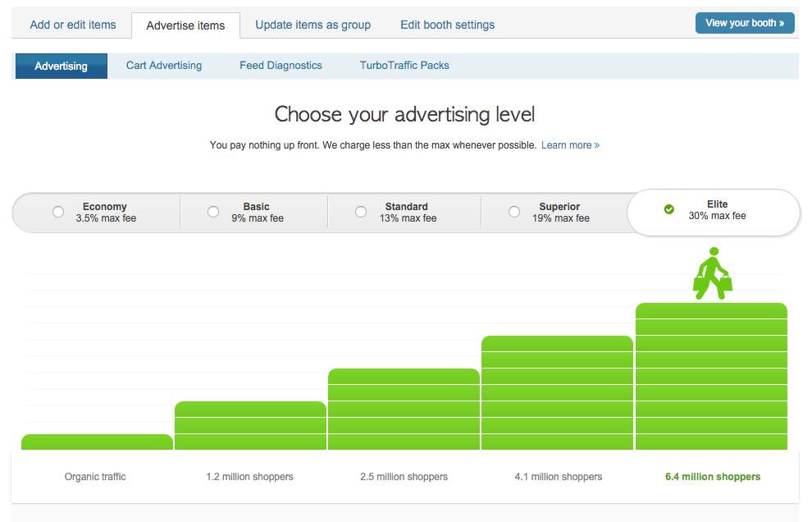This screenshot has height=522, width=812.
Task: Open the Cart Advertising sub-tab
Action: tap(164, 66)
